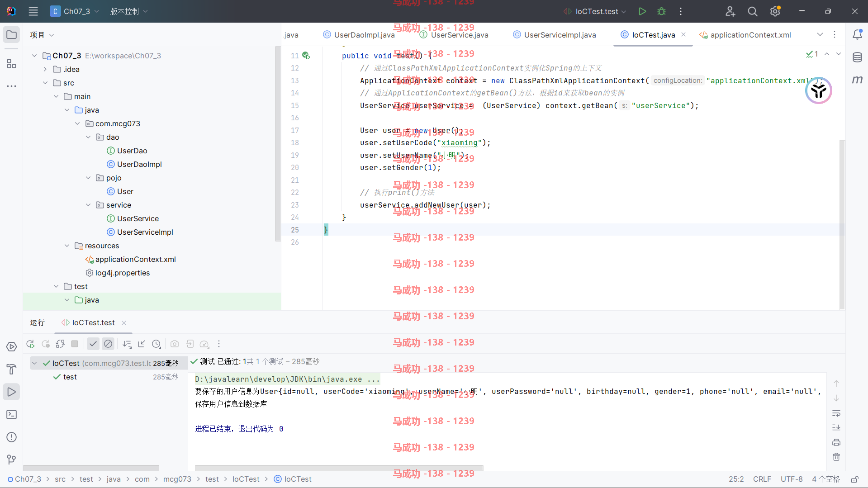Click the AI assistant floating icon

coord(819,90)
